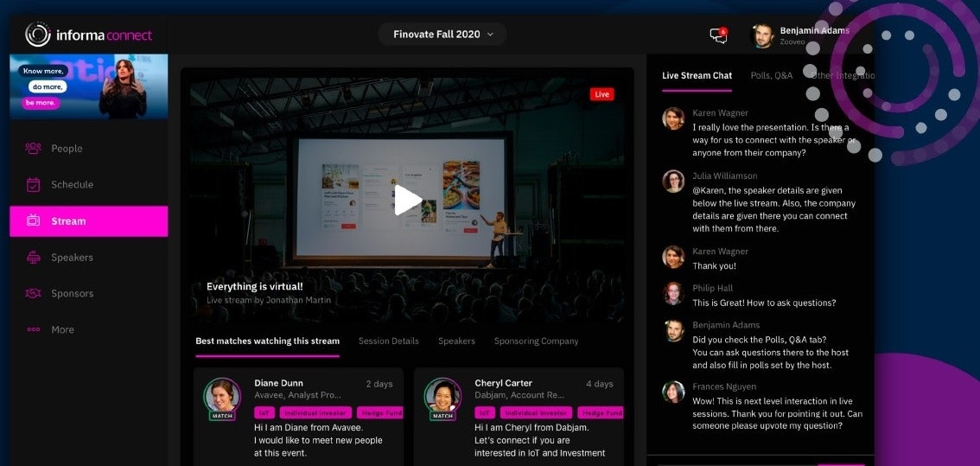980x466 pixels.
Task: Open People in the sidebar
Action: [x=89, y=148]
